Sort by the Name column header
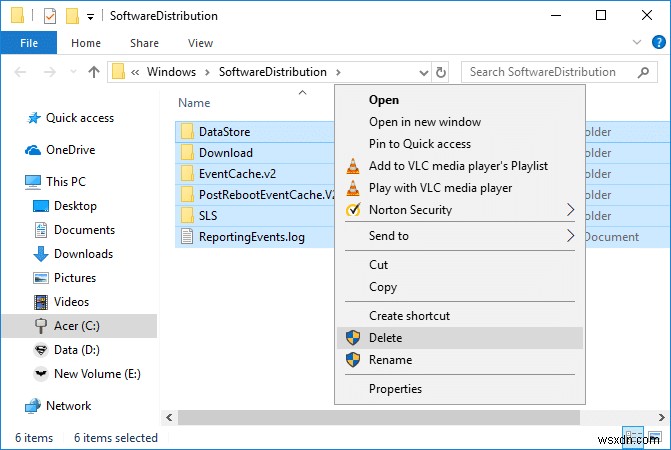Image resolution: width=671 pixels, height=450 pixels. click(194, 103)
